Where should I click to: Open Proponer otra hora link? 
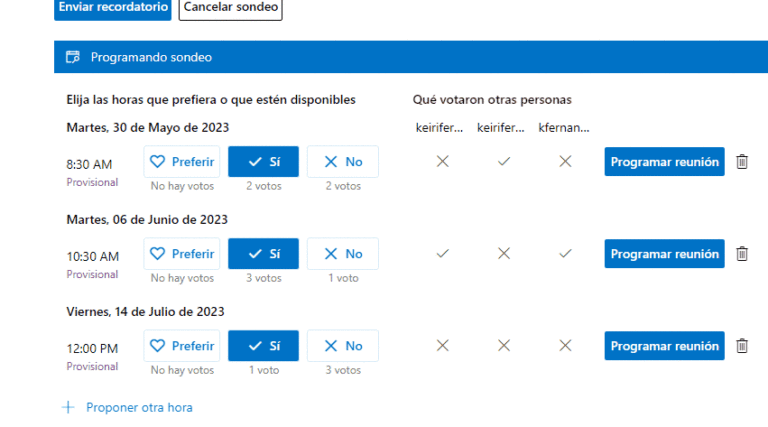click(139, 407)
